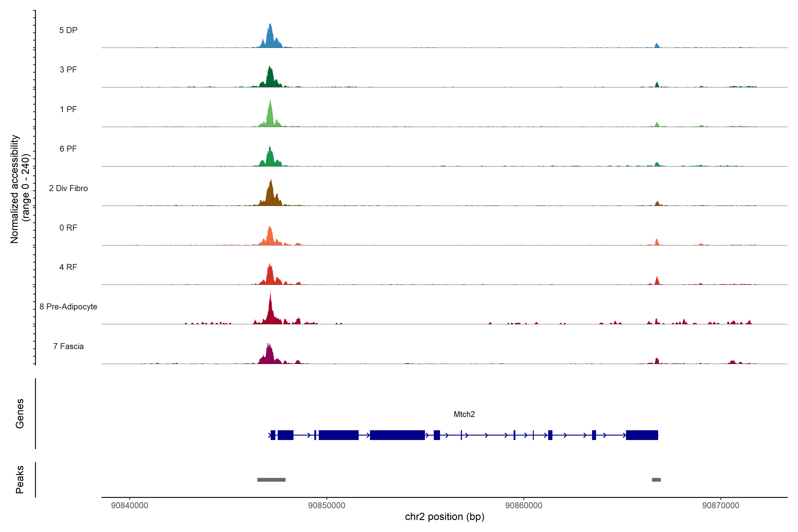Screen dimensions: 798x532
Task: Click the 1 PF track label
Action: (68, 109)
